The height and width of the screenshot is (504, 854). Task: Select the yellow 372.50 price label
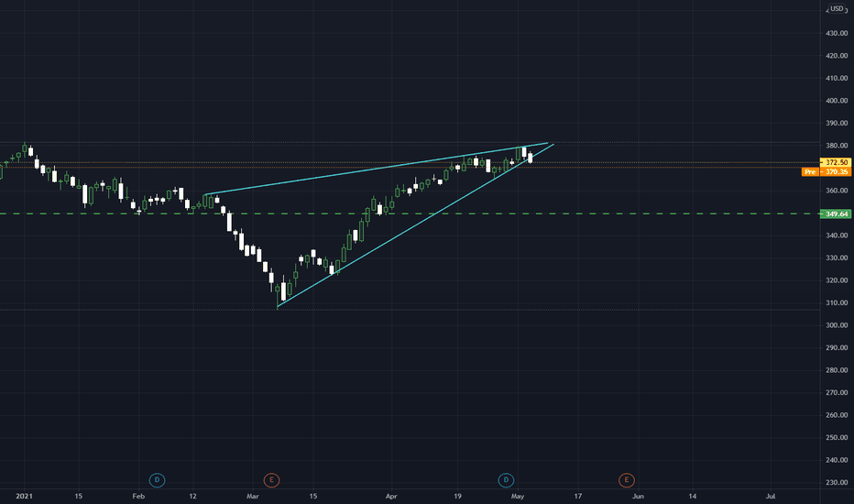836,162
